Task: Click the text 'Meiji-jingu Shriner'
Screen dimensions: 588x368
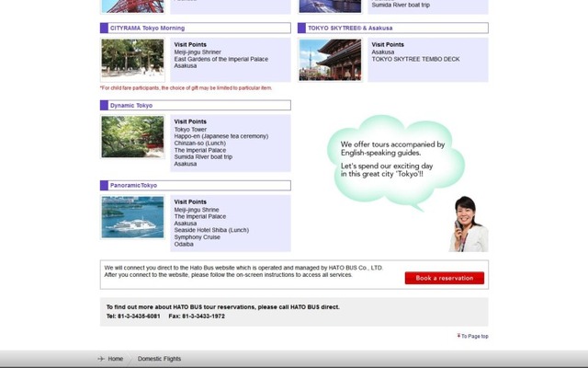Action: 198,52
